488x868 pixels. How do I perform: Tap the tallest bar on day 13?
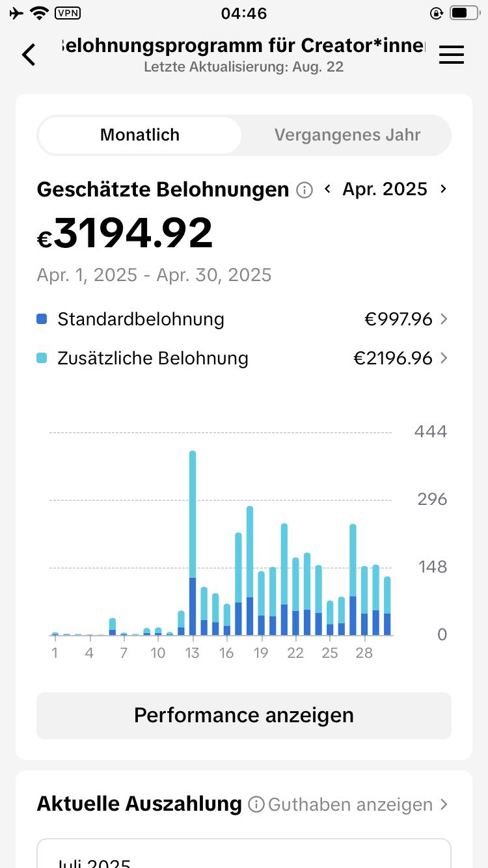193,543
